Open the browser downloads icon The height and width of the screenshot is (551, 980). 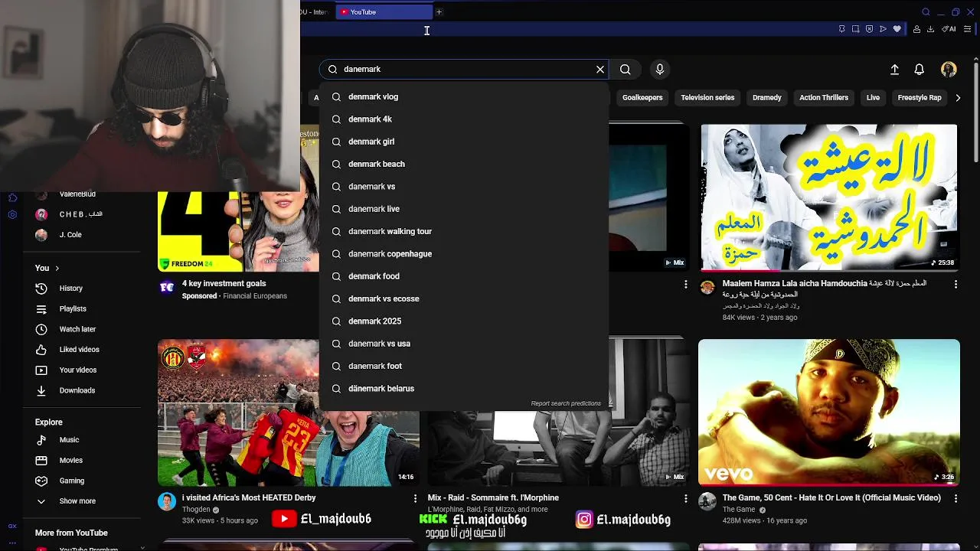[930, 29]
